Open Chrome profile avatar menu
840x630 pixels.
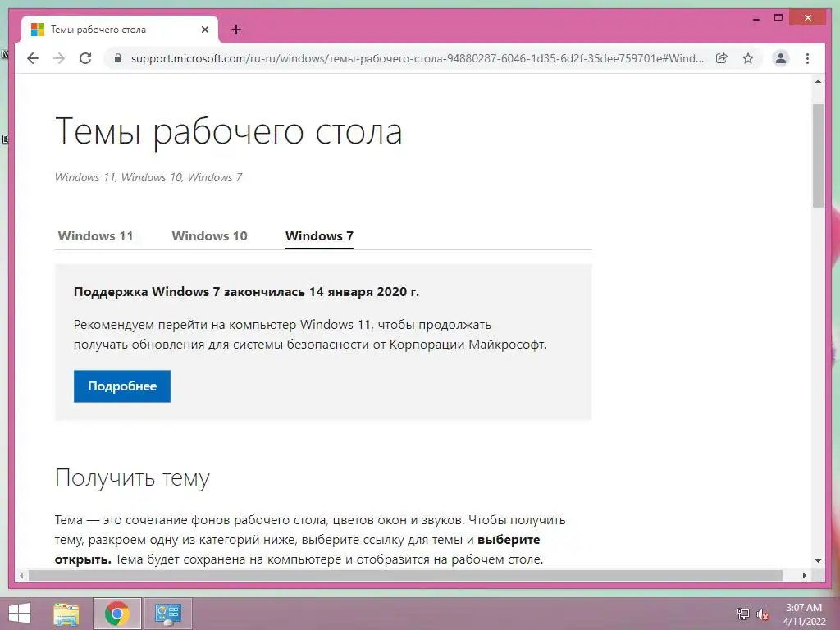[x=781, y=58]
